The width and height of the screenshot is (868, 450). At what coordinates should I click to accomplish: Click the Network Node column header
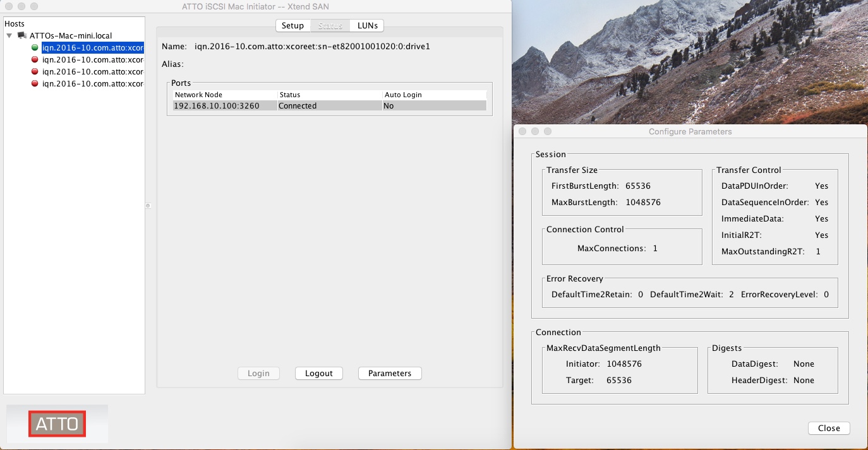224,95
